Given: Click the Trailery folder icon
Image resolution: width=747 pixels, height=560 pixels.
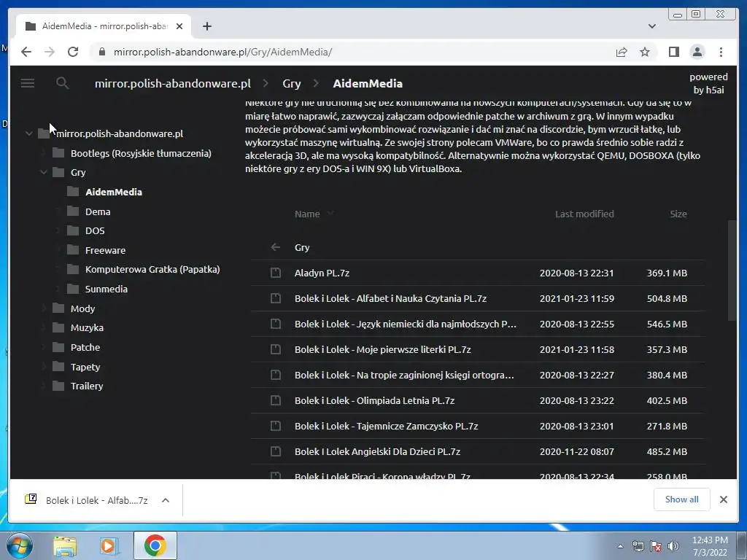Looking at the screenshot, I should tap(58, 386).
